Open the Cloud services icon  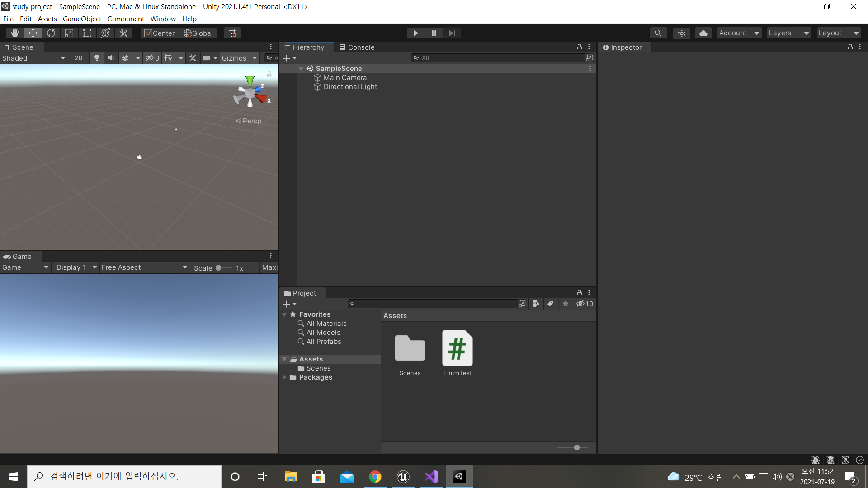(x=703, y=33)
